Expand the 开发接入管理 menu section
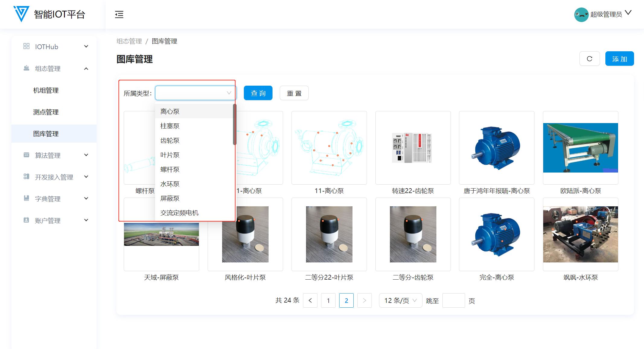 [x=86, y=177]
